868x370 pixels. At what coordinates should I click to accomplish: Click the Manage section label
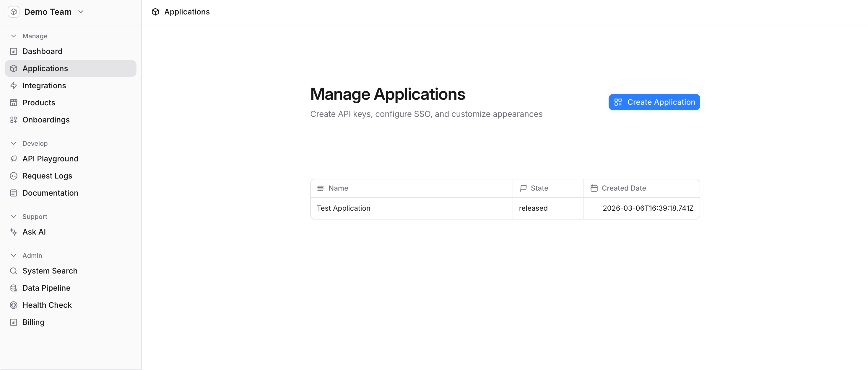point(35,36)
